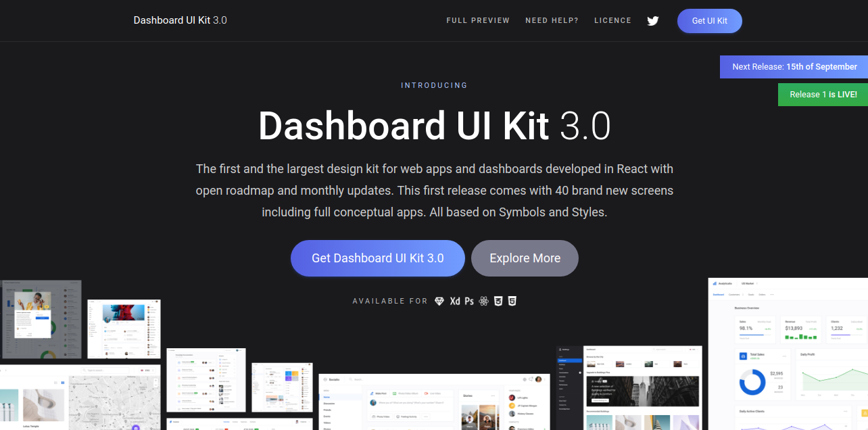Open the Need Help? menu item

[552, 20]
